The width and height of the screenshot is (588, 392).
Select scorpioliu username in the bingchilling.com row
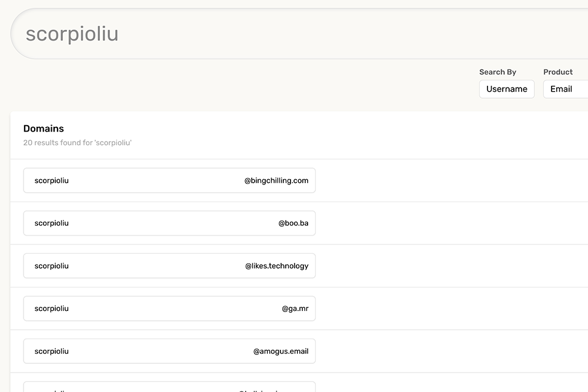[x=52, y=180]
